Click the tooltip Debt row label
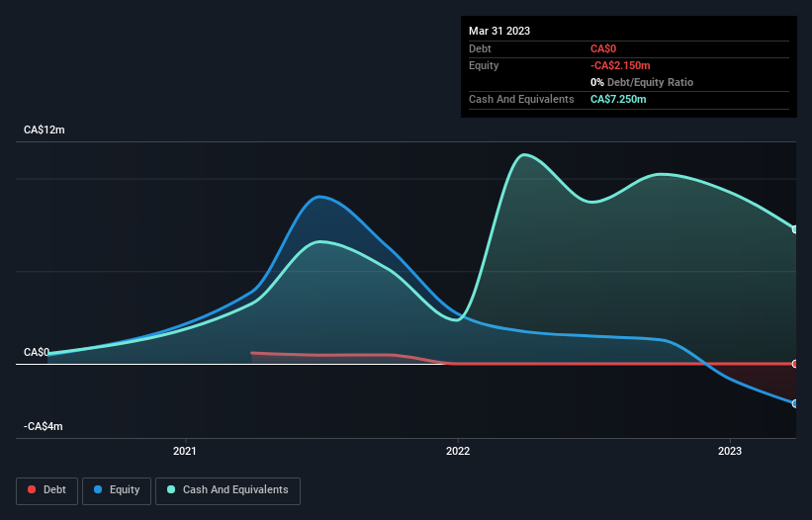812x520 pixels. 480,48
